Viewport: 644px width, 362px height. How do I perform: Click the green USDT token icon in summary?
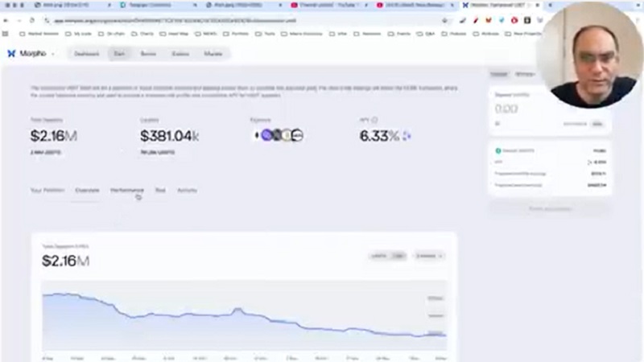tap(498, 150)
